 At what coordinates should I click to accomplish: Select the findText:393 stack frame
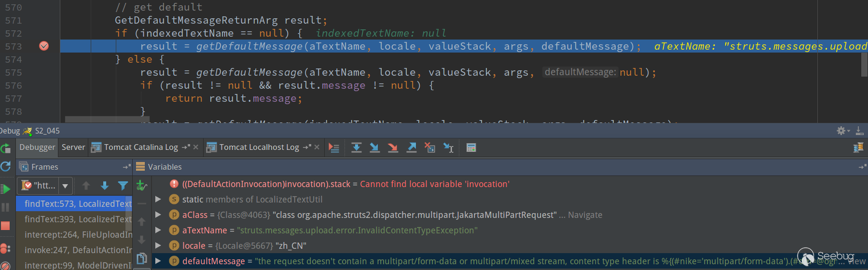tap(74, 219)
